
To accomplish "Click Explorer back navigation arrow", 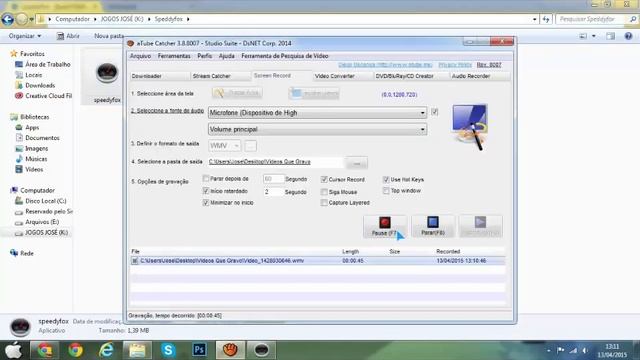I will pyautogui.click(x=7, y=19).
